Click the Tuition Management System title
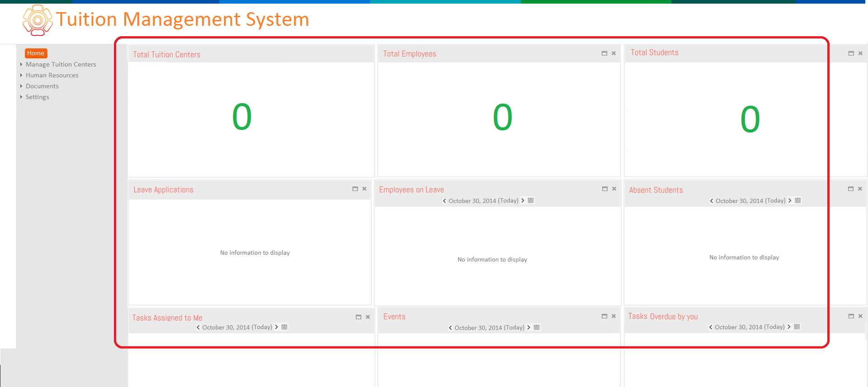 pos(183,19)
